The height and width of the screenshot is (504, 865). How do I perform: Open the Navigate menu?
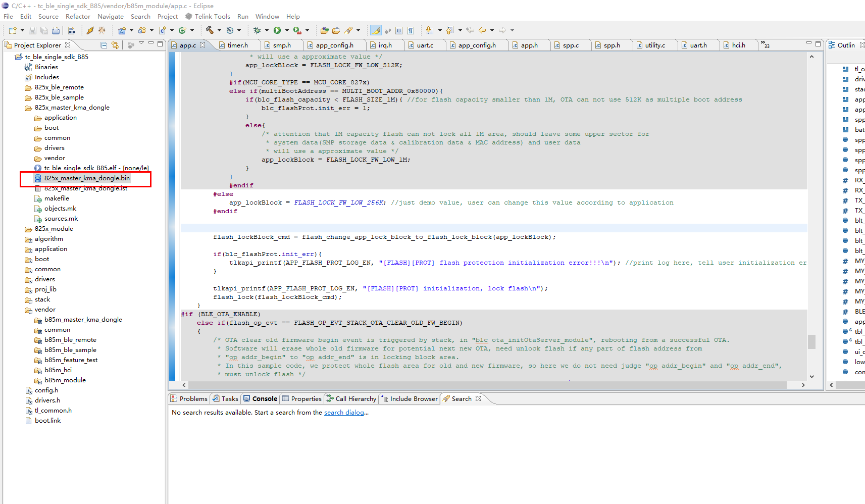click(x=111, y=16)
